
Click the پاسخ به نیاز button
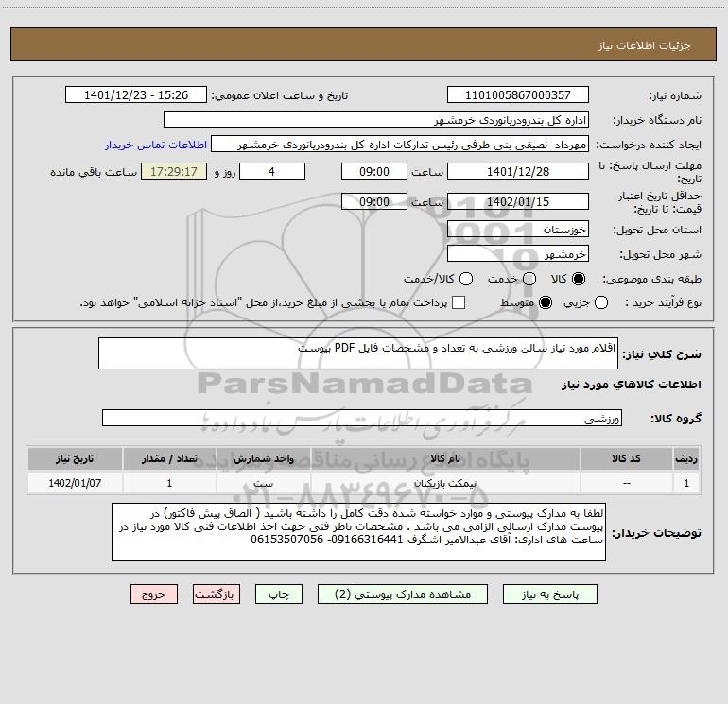(x=549, y=594)
